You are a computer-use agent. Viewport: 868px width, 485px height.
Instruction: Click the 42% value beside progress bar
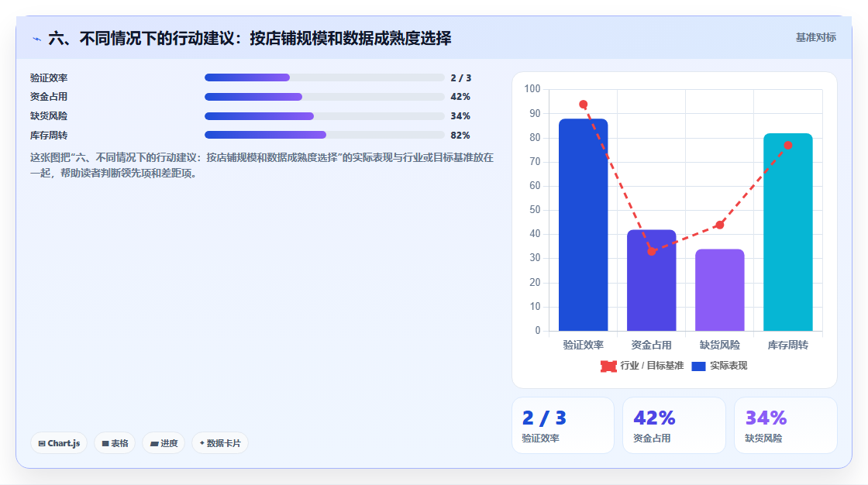[460, 97]
